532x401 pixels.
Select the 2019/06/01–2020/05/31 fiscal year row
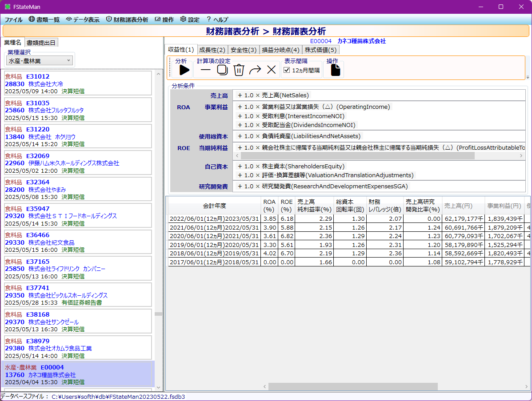pos(349,245)
